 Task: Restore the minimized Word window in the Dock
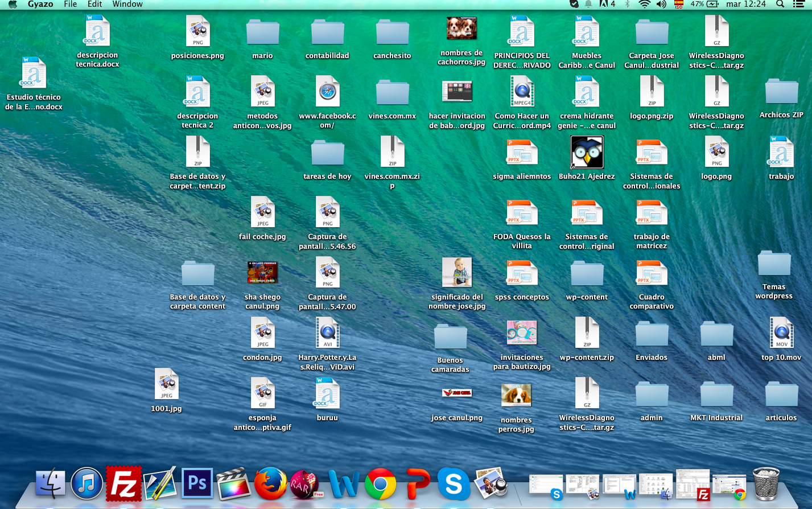click(x=620, y=487)
